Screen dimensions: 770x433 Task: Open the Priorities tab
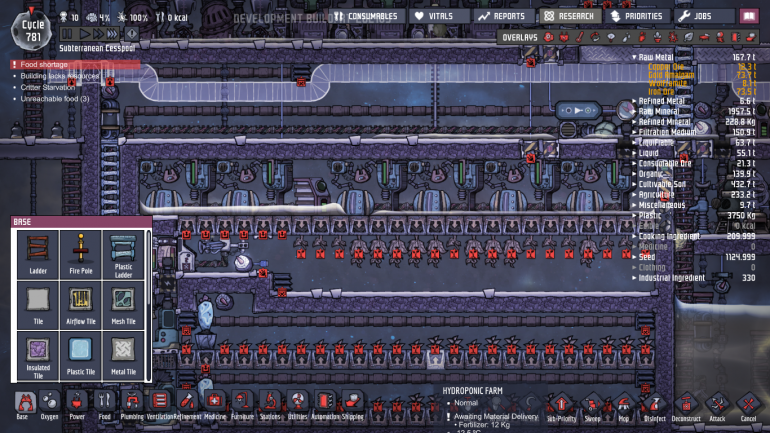pos(637,16)
